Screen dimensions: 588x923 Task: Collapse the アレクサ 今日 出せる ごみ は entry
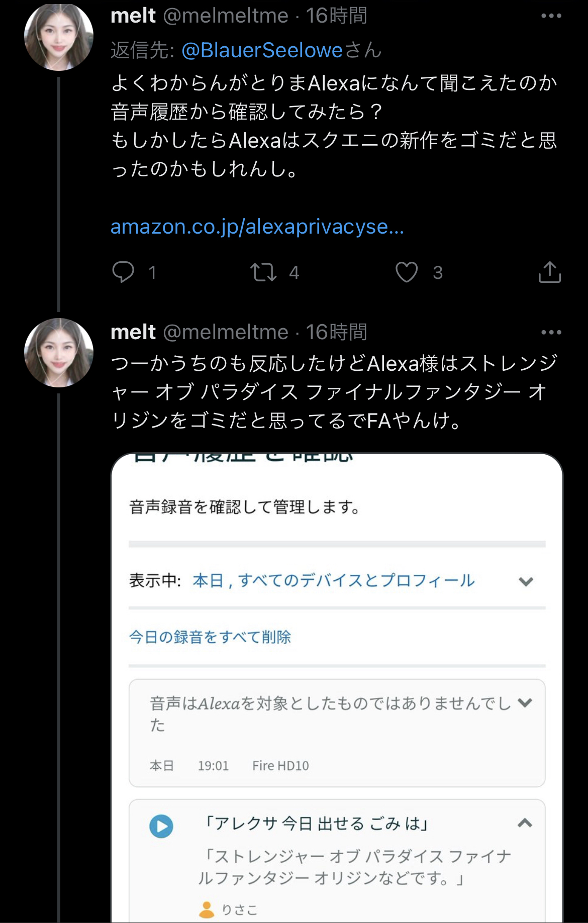525,823
